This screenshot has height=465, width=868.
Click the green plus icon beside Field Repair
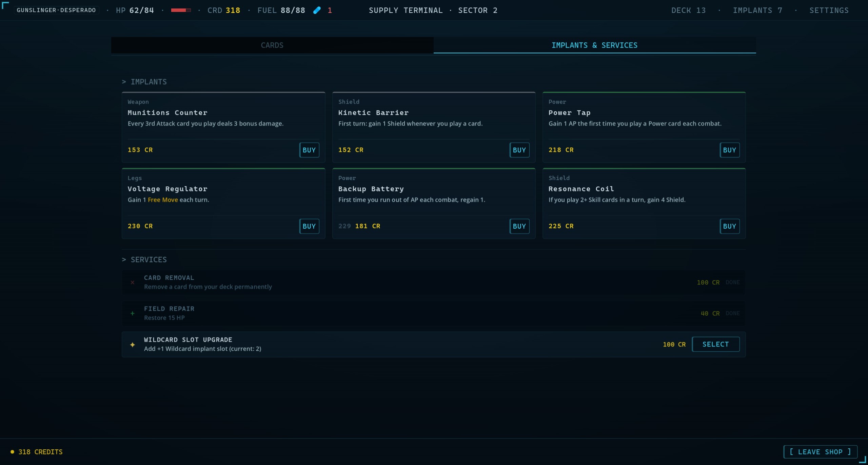(133, 313)
